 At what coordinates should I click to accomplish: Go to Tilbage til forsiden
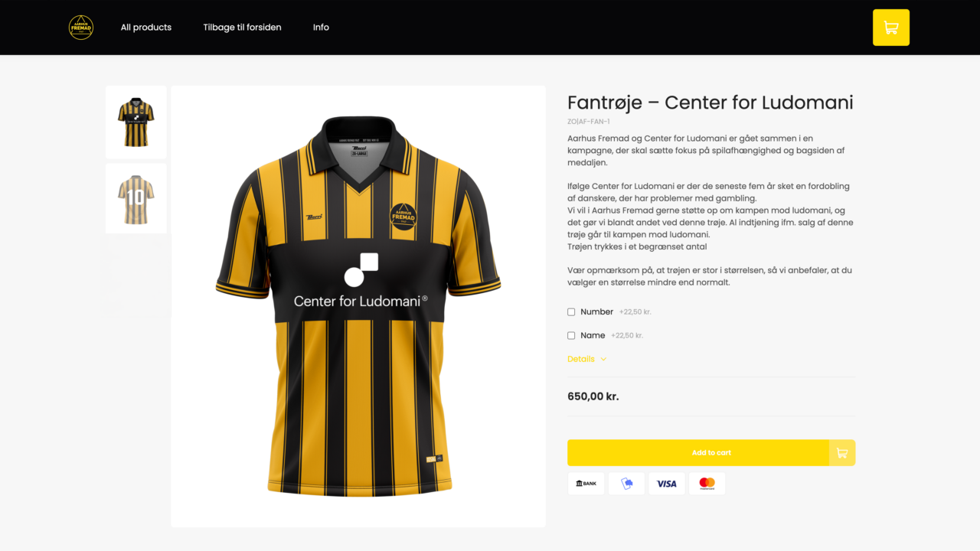(x=242, y=28)
